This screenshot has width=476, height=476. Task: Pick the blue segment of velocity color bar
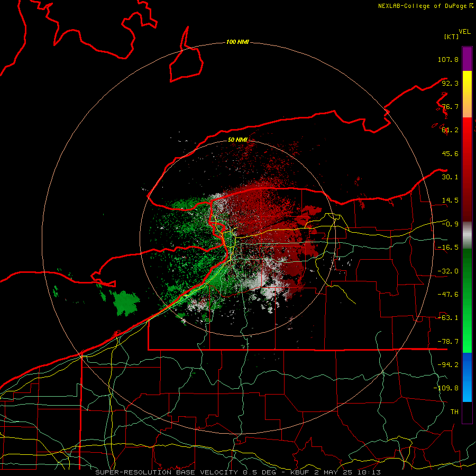(467, 377)
